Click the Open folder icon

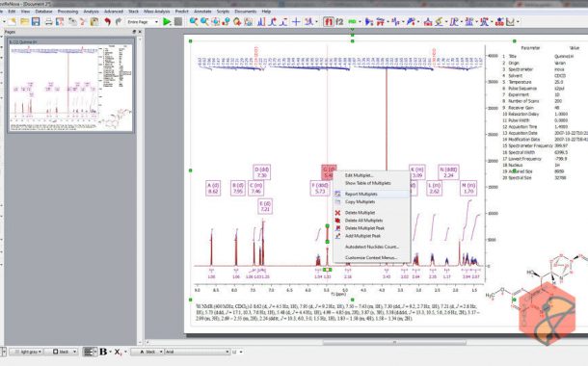pos(25,22)
